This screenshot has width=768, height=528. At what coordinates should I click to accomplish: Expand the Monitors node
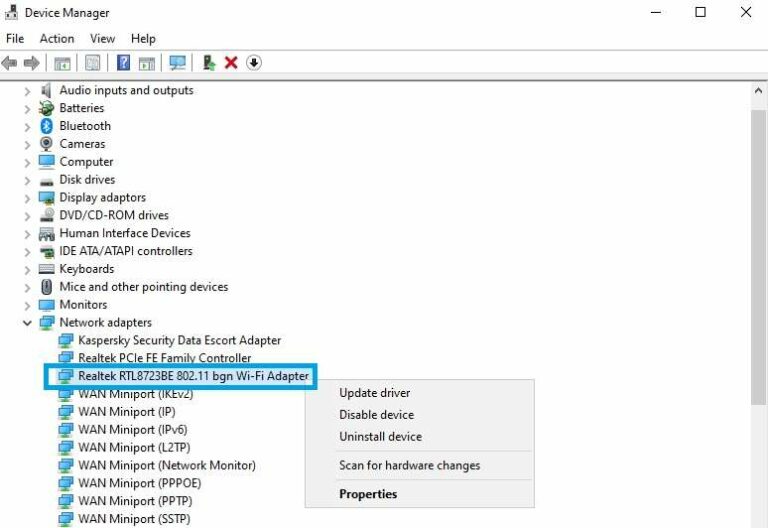[27, 306]
